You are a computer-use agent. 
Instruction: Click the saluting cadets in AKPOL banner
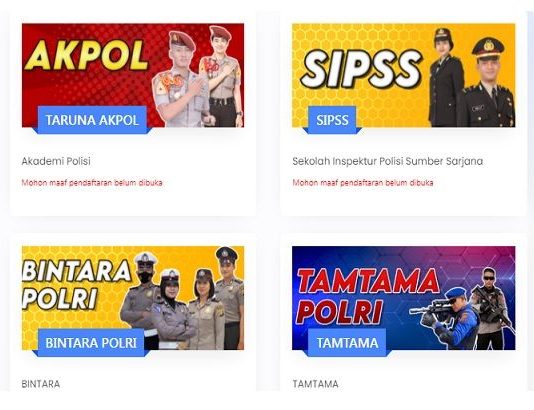click(198, 77)
